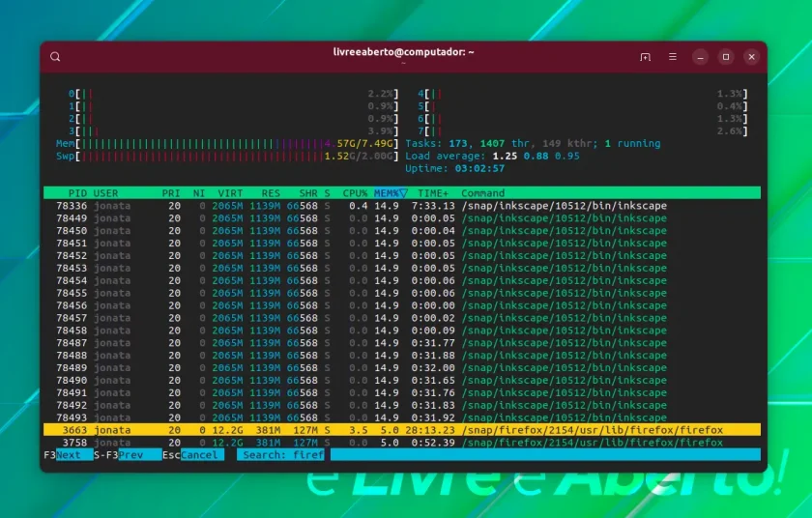Image resolution: width=812 pixels, height=518 pixels.
Task: Select inkscape process row PID 78491
Action: 402,392
